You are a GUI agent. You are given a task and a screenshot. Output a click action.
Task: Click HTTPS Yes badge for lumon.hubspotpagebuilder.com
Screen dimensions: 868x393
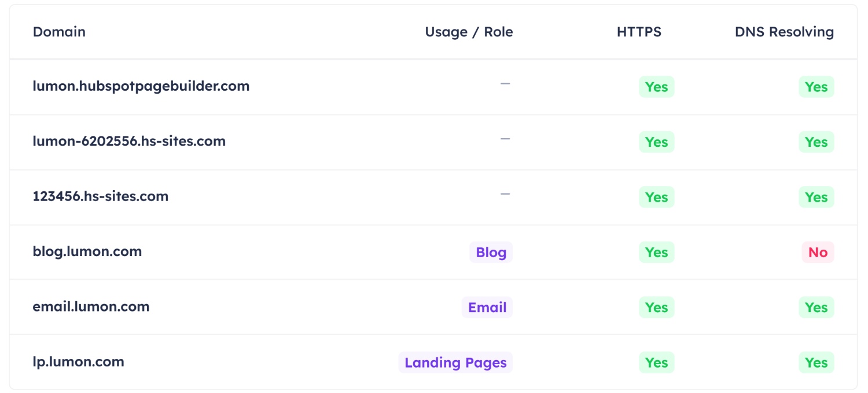[x=656, y=87]
